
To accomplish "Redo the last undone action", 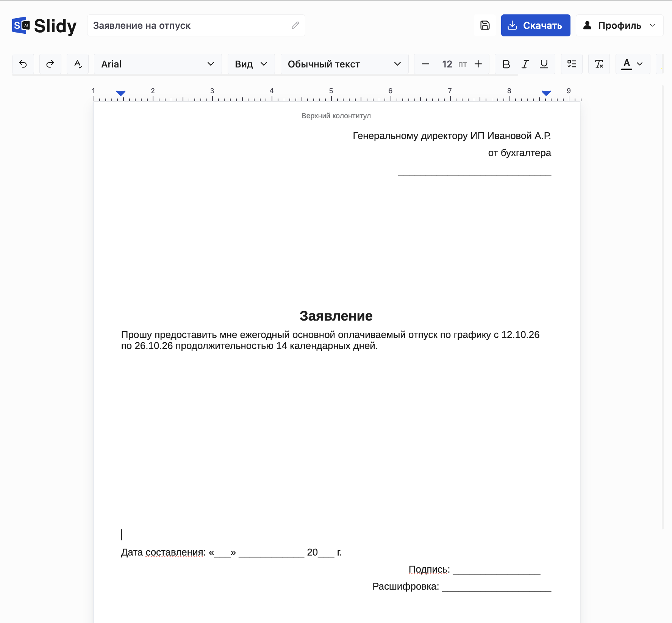I will pyautogui.click(x=50, y=64).
